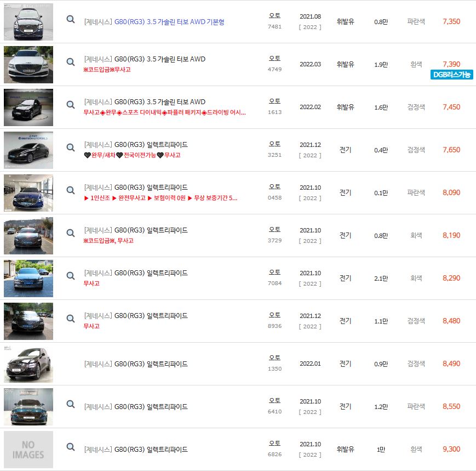The height and width of the screenshot is (471, 476).
Task: Click the note 완무/새차 전국이전가능 무사고
Action: pyautogui.click(x=132, y=155)
